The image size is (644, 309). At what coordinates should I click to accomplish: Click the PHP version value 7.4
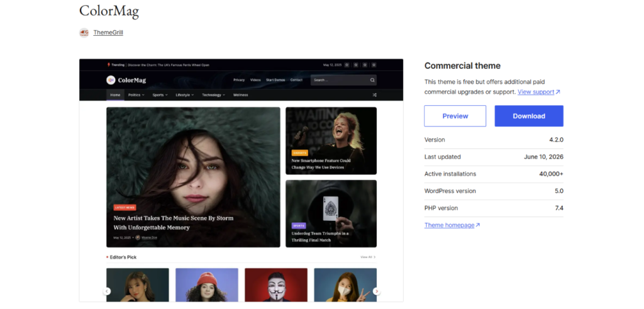tap(559, 208)
